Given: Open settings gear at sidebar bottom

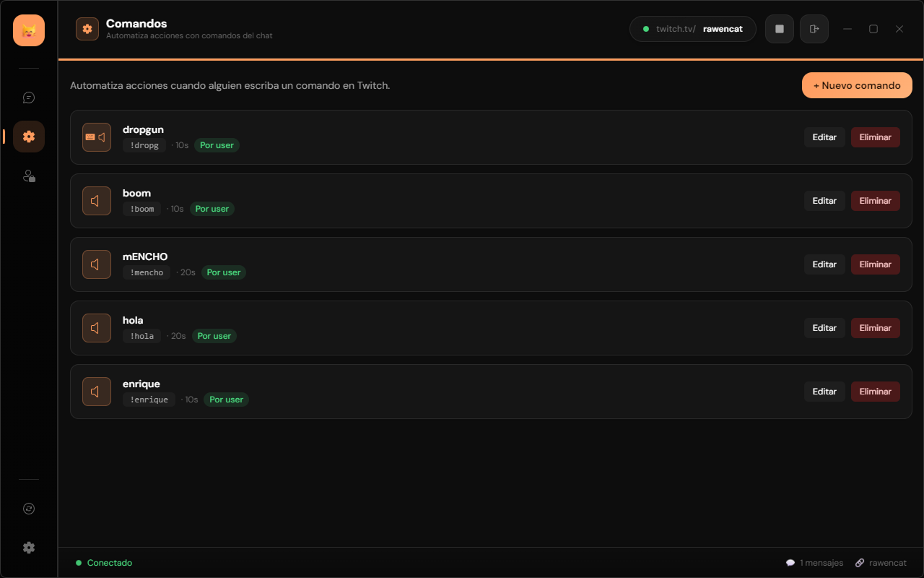Looking at the screenshot, I should tap(29, 548).
